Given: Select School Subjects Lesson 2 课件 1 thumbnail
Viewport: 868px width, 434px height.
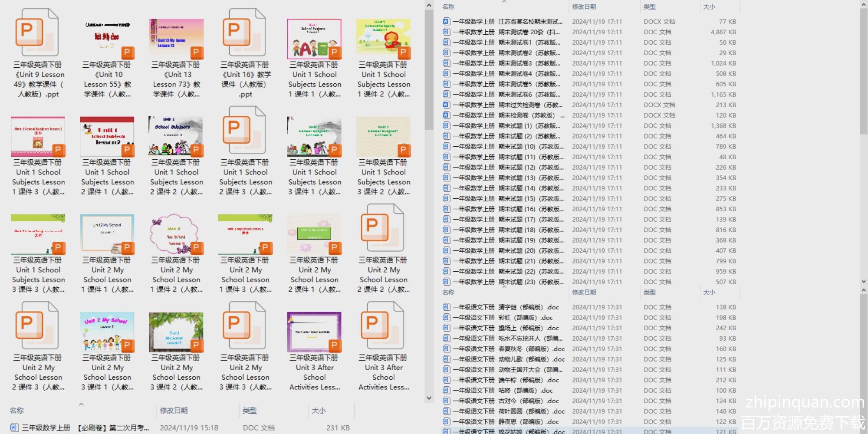Looking at the screenshot, I should point(107,137).
